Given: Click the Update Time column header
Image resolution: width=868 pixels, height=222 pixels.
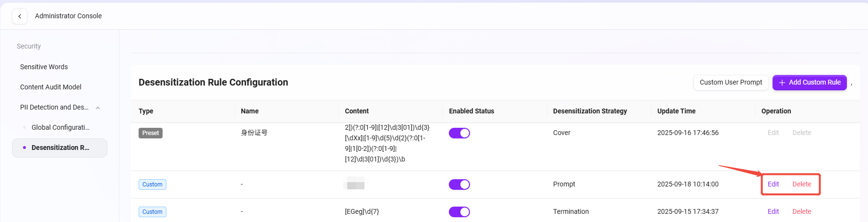Looking at the screenshot, I should coord(676,111).
